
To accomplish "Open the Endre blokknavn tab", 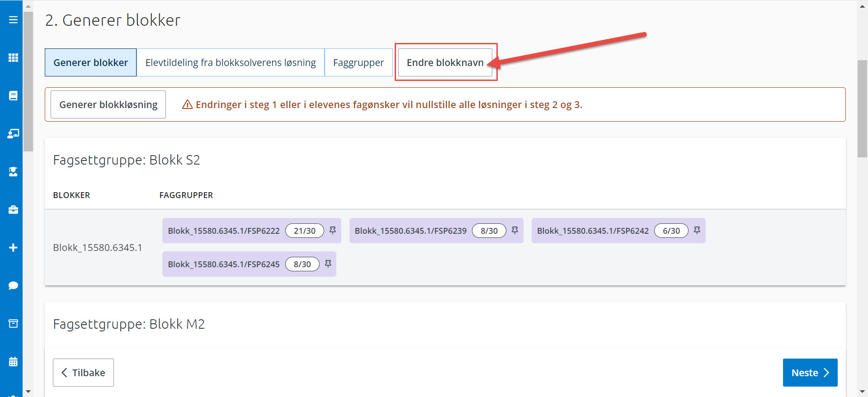I will click(445, 62).
